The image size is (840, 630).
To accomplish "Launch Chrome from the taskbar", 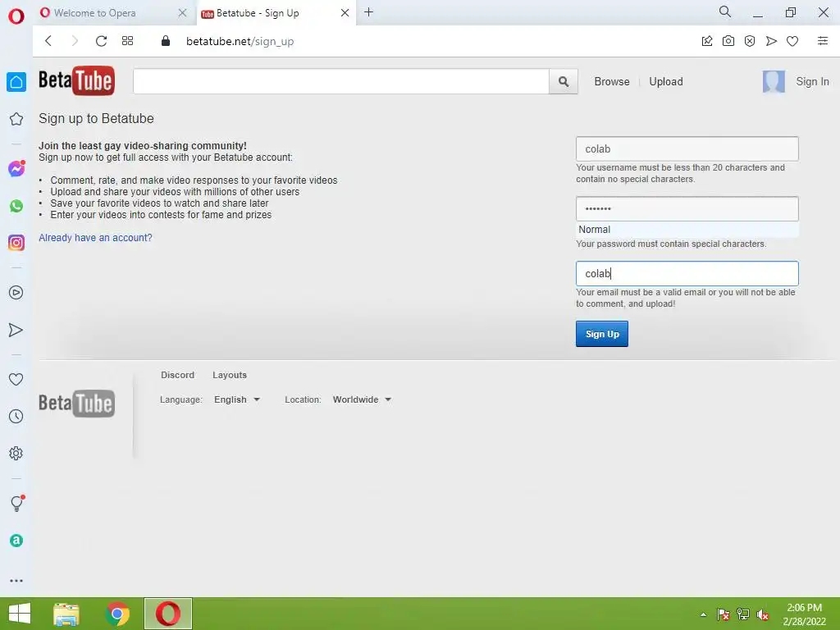I will pyautogui.click(x=118, y=614).
